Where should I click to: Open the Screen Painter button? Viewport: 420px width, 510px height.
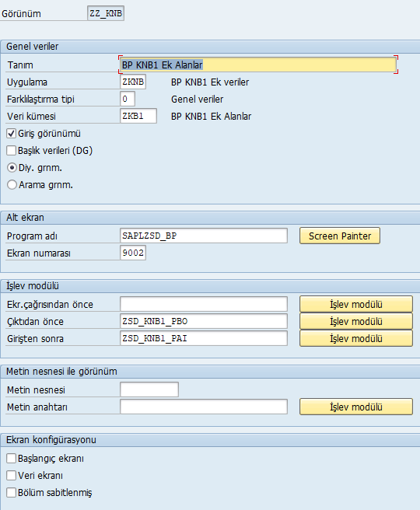[340, 236]
